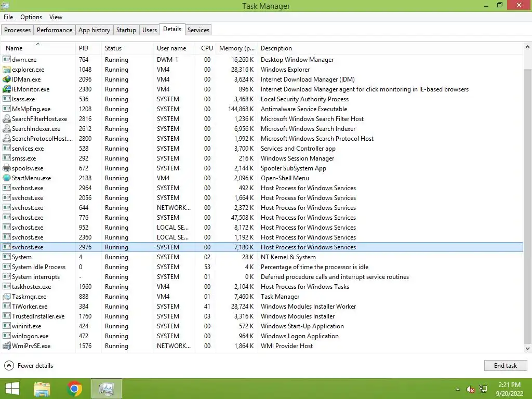Click DWM-1 user name cell
532x399 pixels.
coord(167,59)
